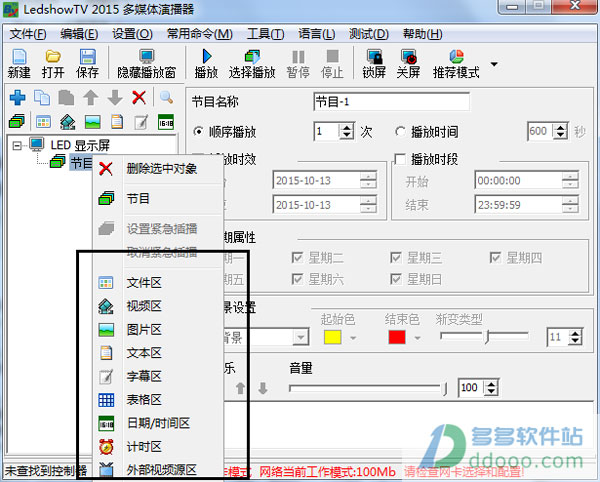600x482 pixels.
Task: Choose 删除选中对象 in context menu
Action: click(x=158, y=169)
